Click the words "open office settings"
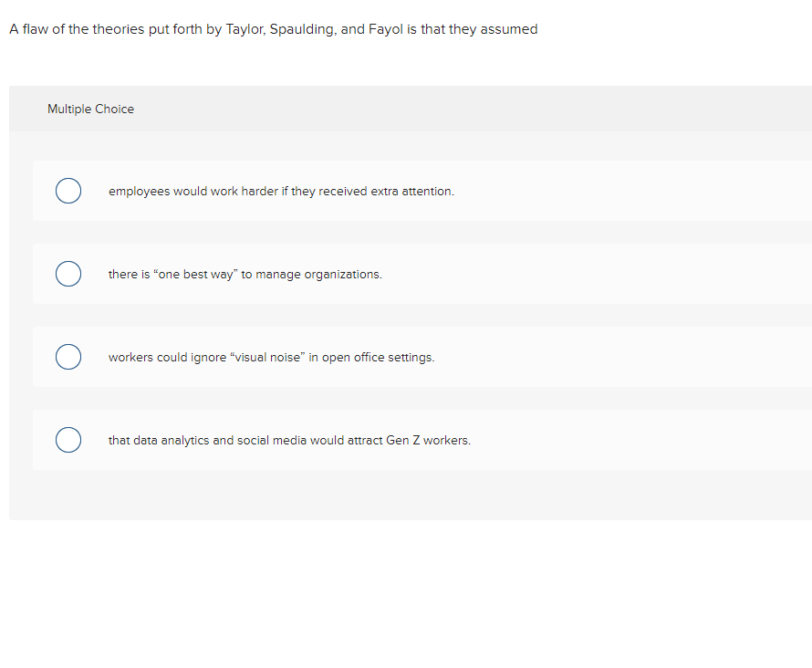The width and height of the screenshot is (812, 668). (378, 358)
